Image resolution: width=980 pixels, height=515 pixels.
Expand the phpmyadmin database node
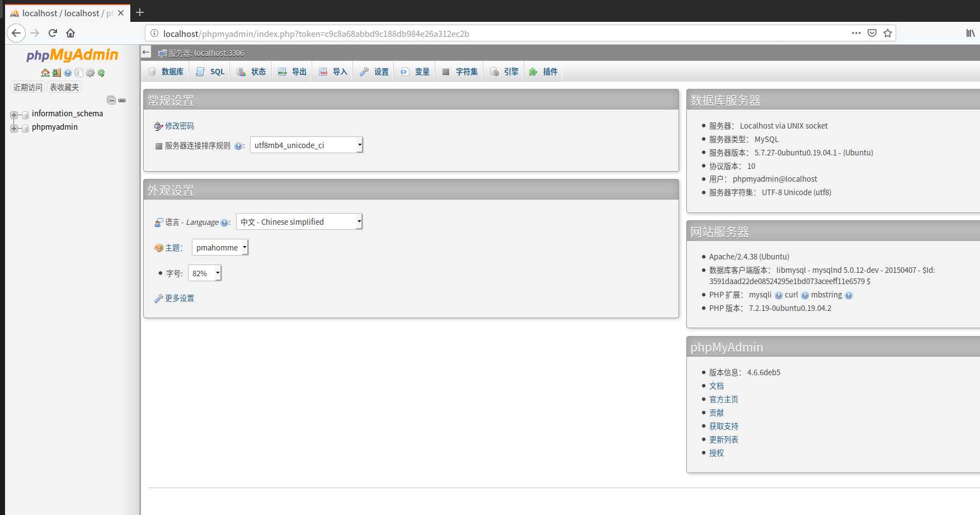[x=13, y=128]
